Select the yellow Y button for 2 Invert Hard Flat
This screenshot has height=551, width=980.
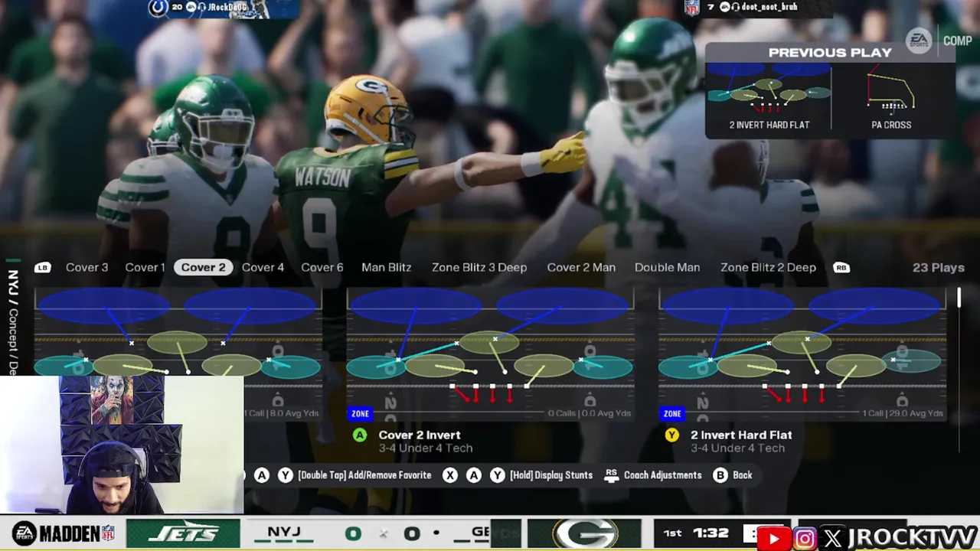(x=671, y=435)
